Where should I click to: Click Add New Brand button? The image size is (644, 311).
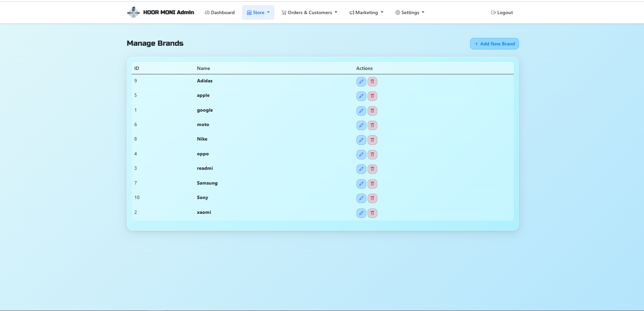tap(494, 44)
